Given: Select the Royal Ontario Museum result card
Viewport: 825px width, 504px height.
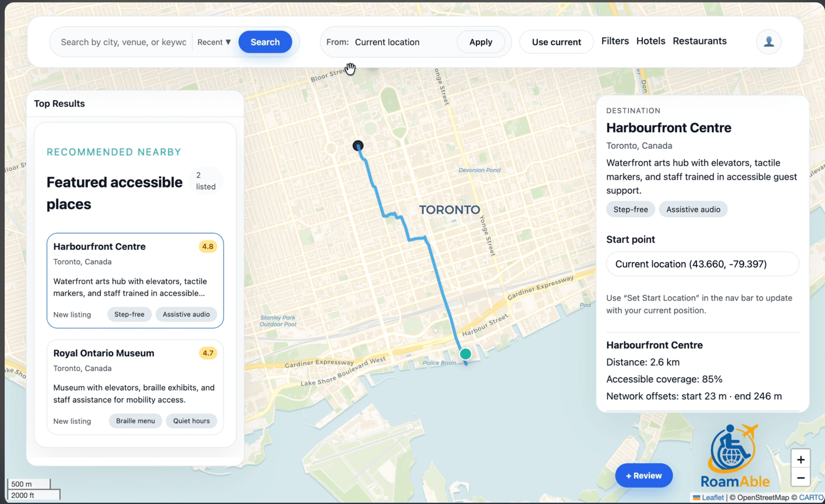Looking at the screenshot, I should tap(135, 387).
